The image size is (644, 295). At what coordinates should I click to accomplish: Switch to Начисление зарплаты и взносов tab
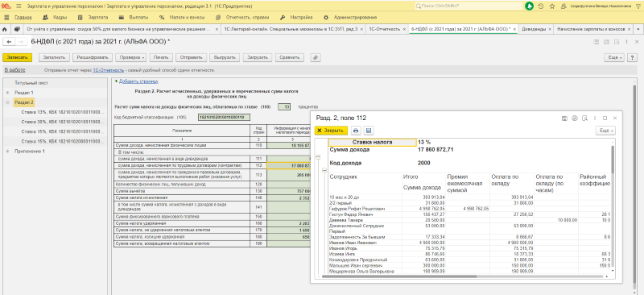(592, 30)
